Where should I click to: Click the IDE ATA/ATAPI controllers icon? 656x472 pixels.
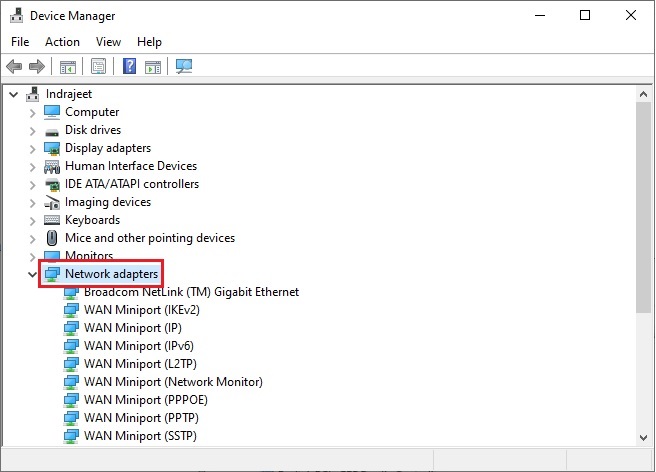click(52, 185)
